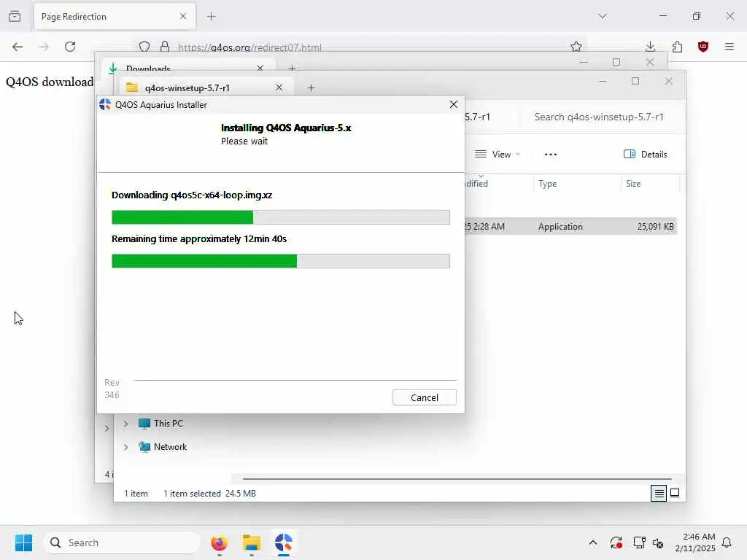The width and height of the screenshot is (747, 560).
Task: Close the q4os-winsetup-5.7-r1 Explorer tab
Action: tap(279, 87)
